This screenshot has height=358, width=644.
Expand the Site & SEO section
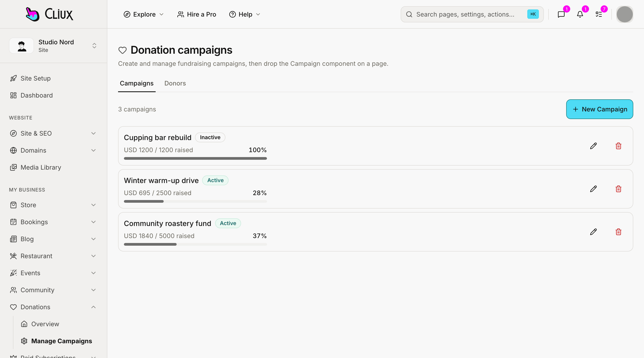pos(53,133)
